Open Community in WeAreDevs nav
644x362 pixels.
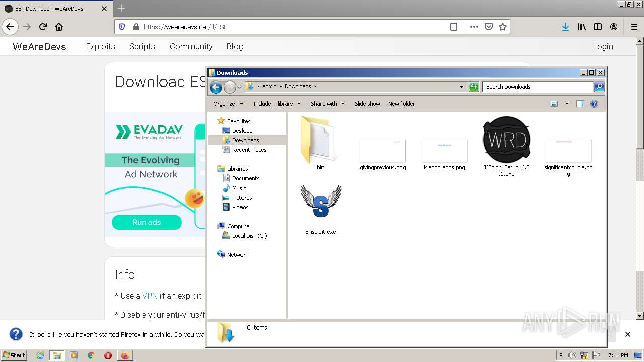[x=191, y=46]
